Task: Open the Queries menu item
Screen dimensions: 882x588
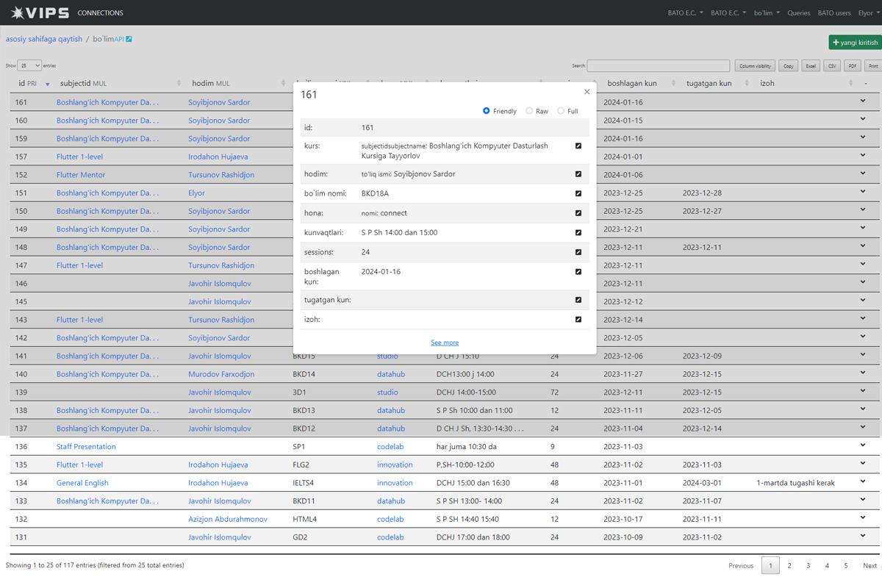Action: point(798,12)
